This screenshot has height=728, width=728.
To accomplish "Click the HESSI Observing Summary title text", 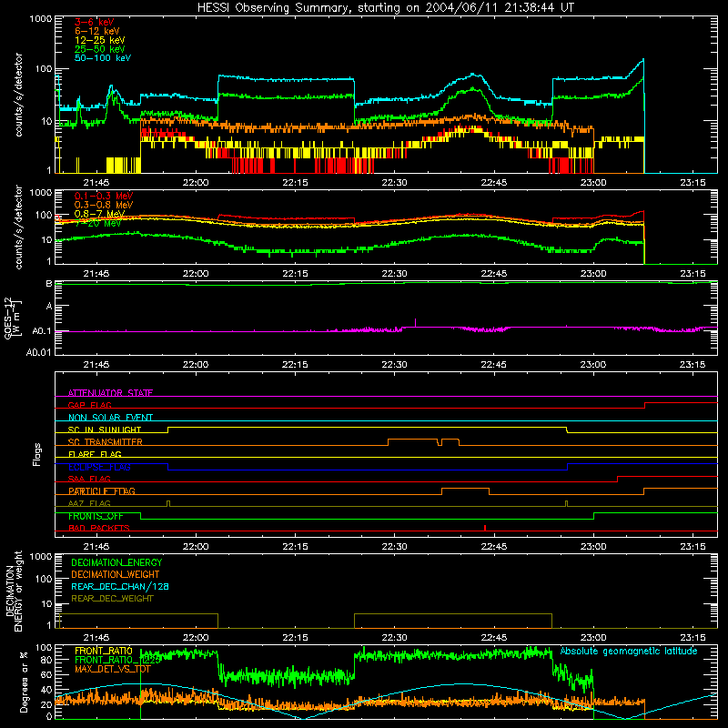I will (x=385, y=7).
